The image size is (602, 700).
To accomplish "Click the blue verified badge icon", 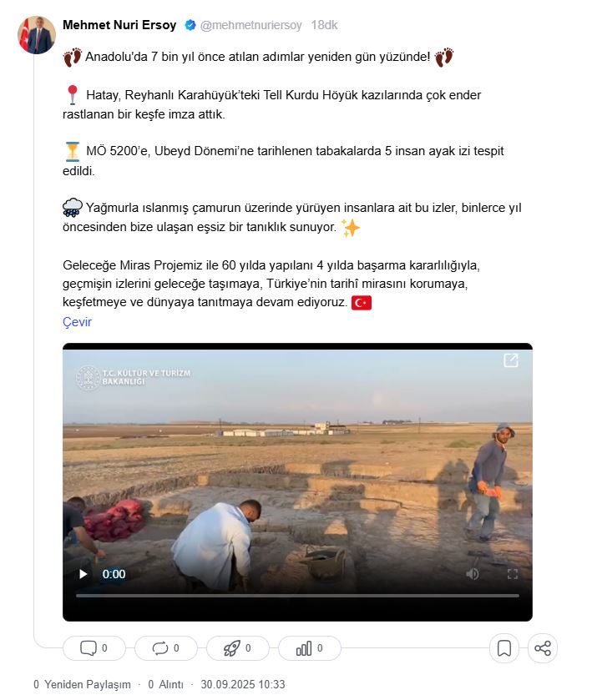I will (190, 25).
